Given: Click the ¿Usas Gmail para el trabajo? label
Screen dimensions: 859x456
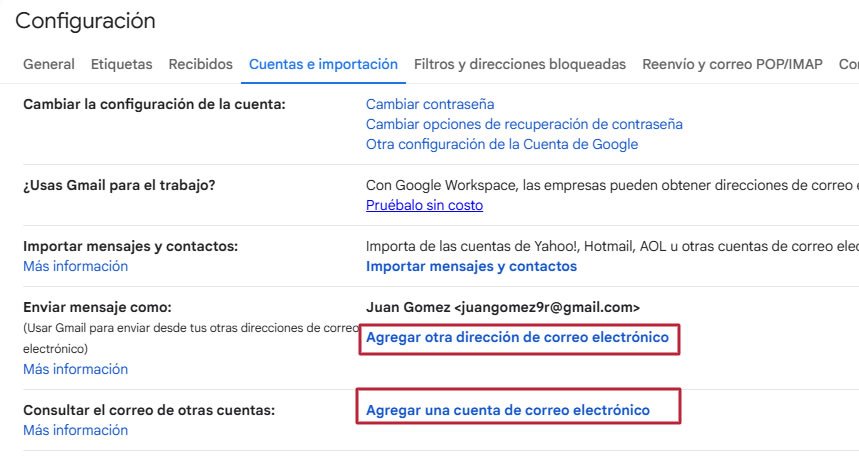Looking at the screenshot, I should click(x=120, y=185).
